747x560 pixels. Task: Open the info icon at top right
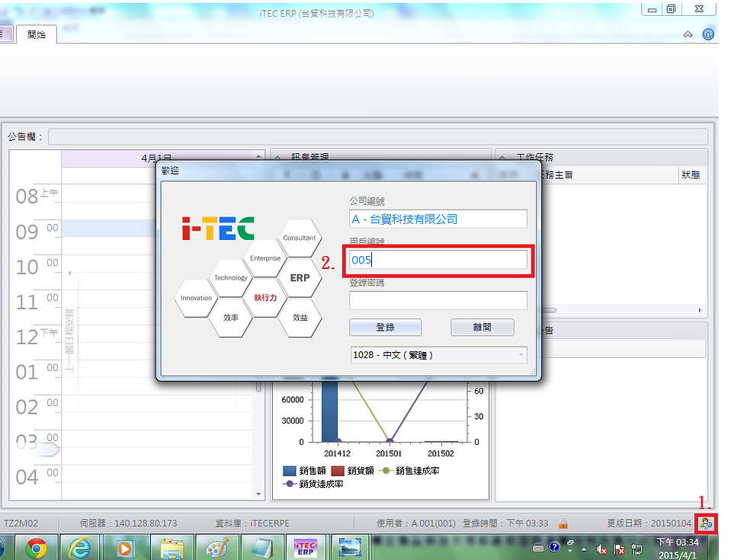coord(708,34)
